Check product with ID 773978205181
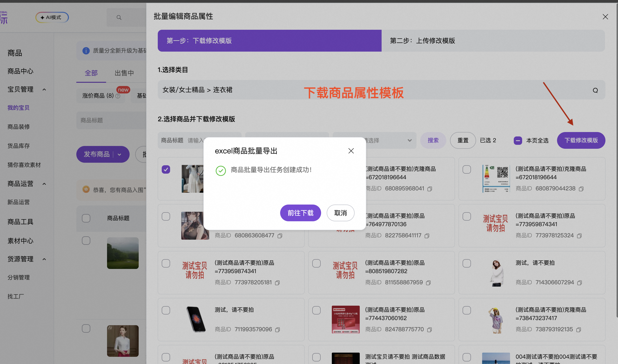Viewport: 618px width, 364px height. (x=166, y=263)
